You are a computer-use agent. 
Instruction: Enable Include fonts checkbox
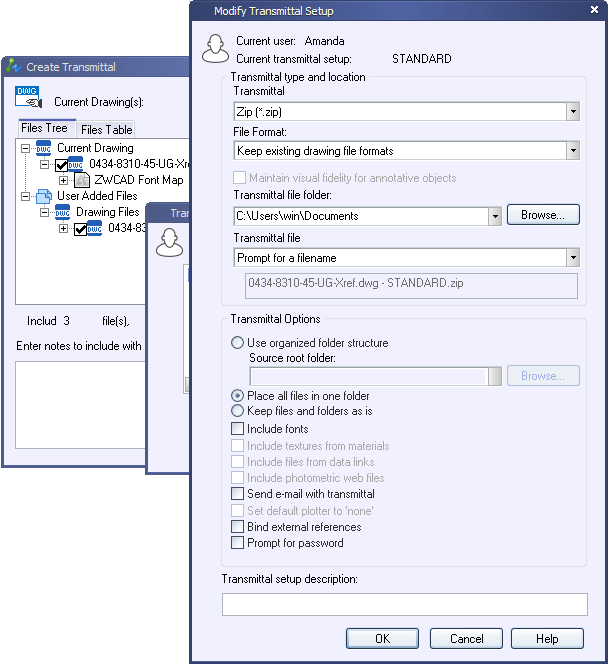pos(238,428)
